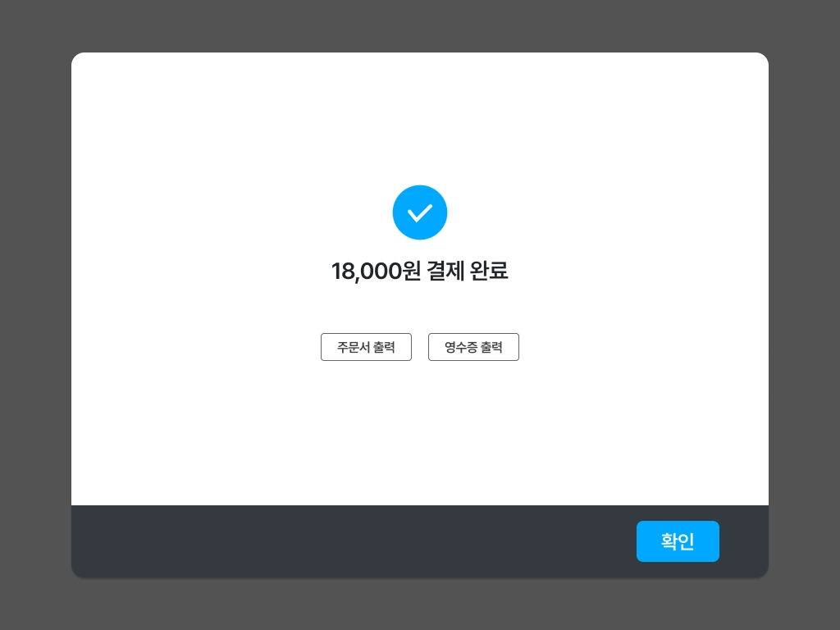
Task: Print the order sheet via 주문서 출력
Action: coord(366,347)
